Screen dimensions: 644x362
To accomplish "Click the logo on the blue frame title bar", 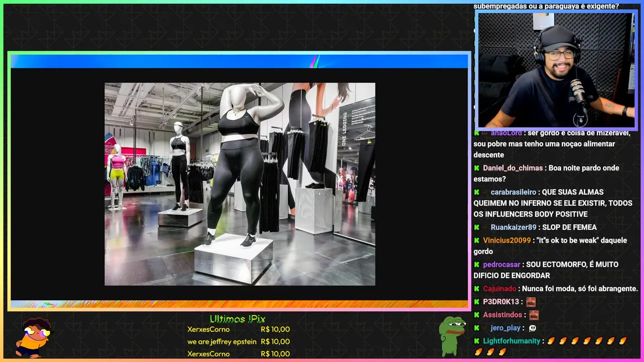I will tap(314, 61).
